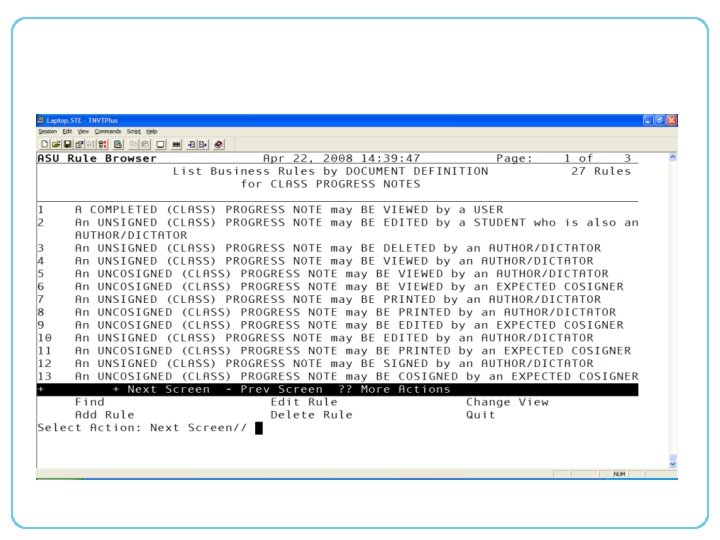Click the Print screen toolbar icon
This screenshot has height=540, width=720.
[118, 145]
